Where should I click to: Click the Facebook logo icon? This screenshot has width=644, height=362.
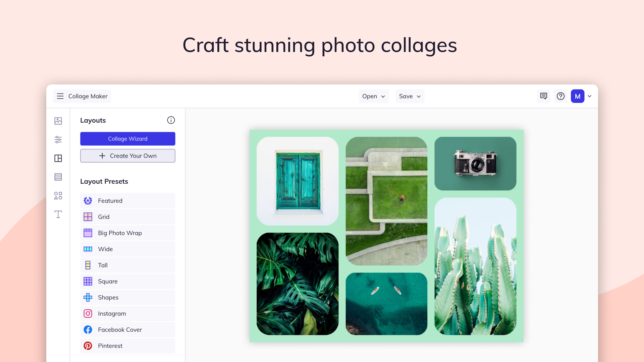coord(88,329)
